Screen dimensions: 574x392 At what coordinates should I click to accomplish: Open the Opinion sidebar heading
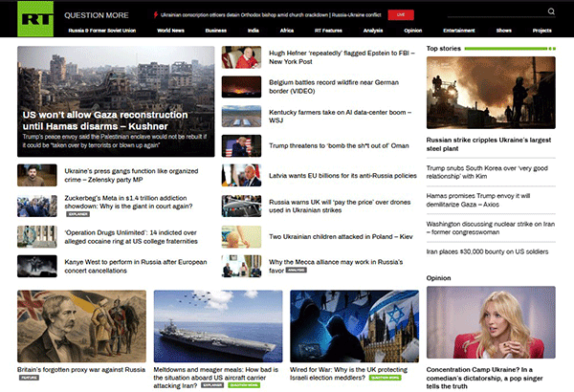tap(438, 278)
